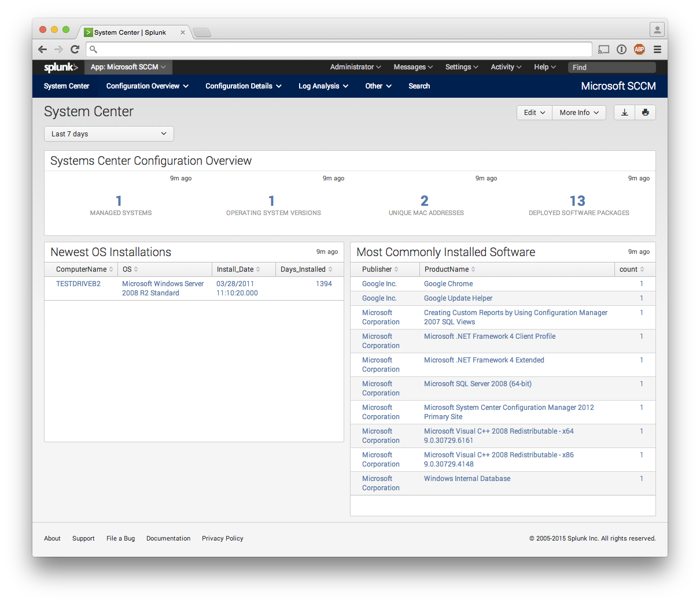The image size is (700, 603).
Task: Open the App: Microsoft SCCM dropdown
Action: point(128,67)
